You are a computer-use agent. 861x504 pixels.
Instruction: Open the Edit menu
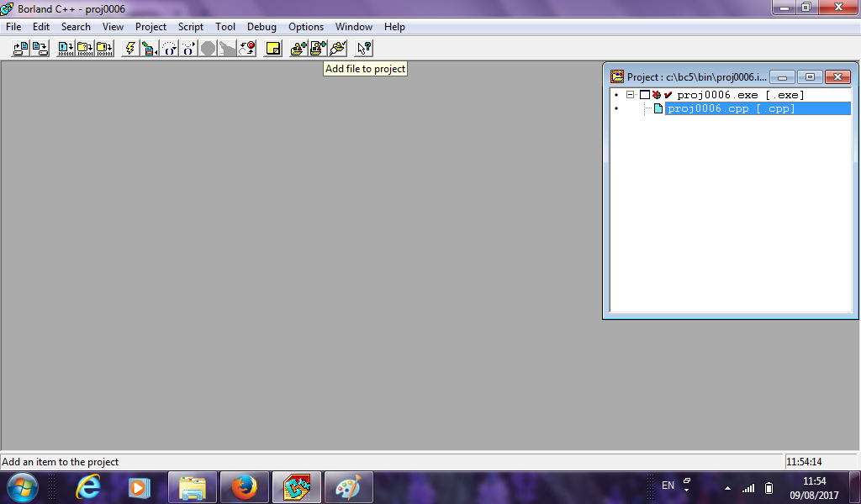tap(41, 26)
